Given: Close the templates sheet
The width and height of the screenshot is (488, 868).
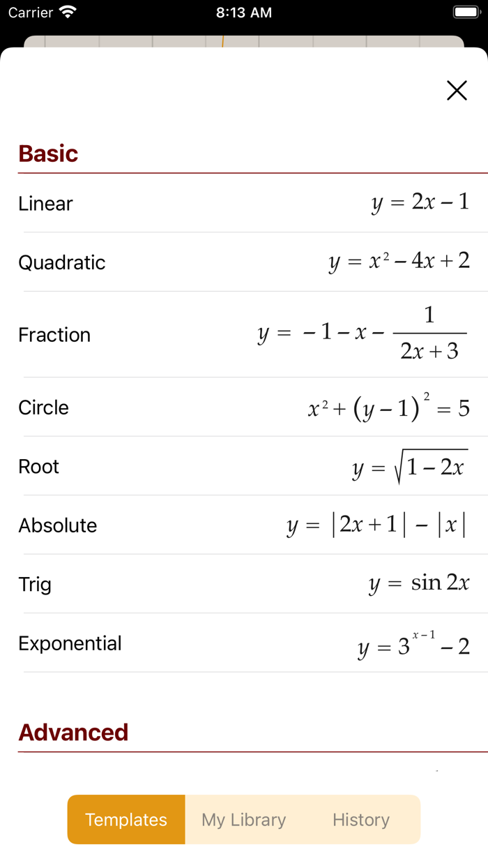Looking at the screenshot, I should click(457, 91).
